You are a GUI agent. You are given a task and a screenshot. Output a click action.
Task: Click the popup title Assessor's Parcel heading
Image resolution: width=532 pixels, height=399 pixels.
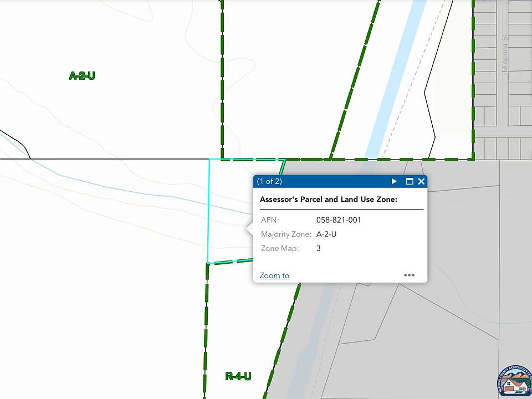point(329,199)
